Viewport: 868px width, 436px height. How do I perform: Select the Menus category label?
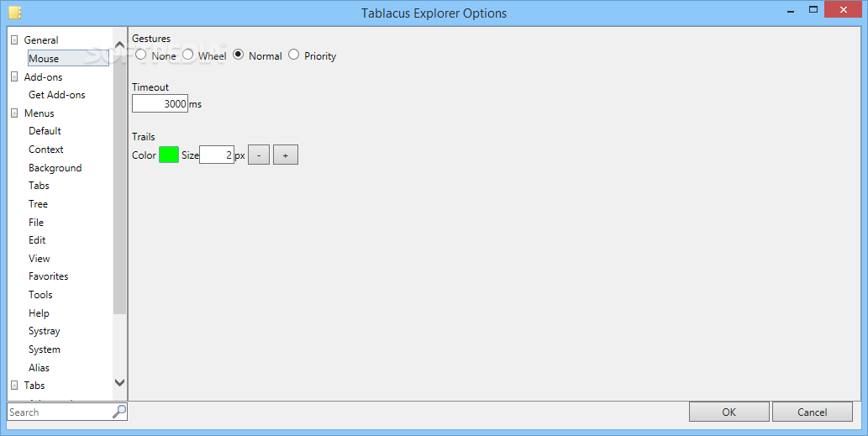(39, 113)
